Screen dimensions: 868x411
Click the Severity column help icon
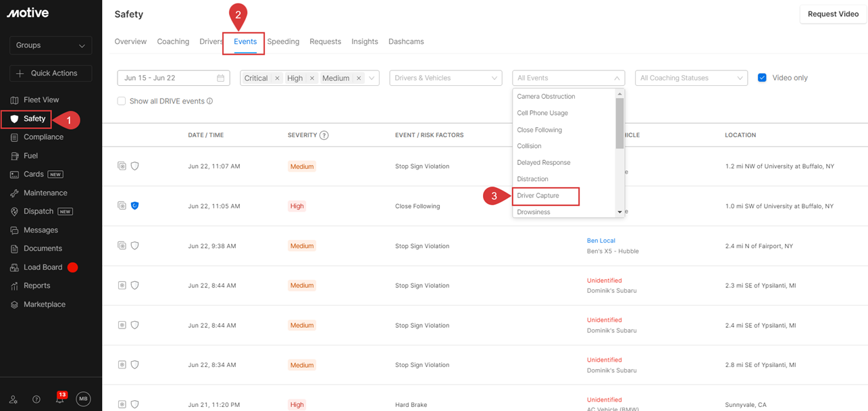(x=324, y=135)
